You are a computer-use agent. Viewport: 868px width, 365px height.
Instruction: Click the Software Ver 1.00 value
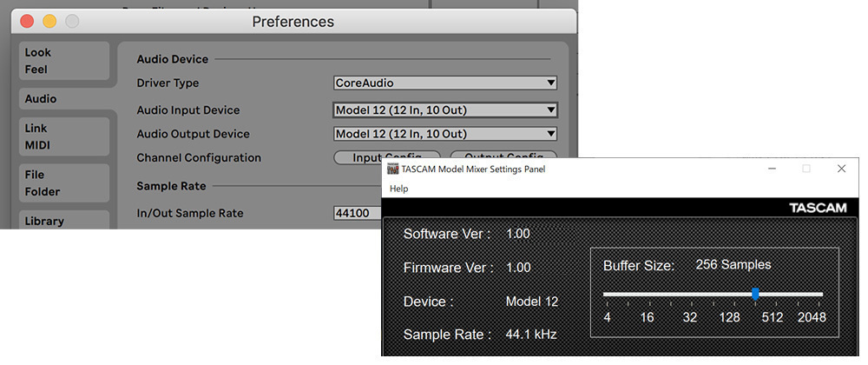[518, 234]
